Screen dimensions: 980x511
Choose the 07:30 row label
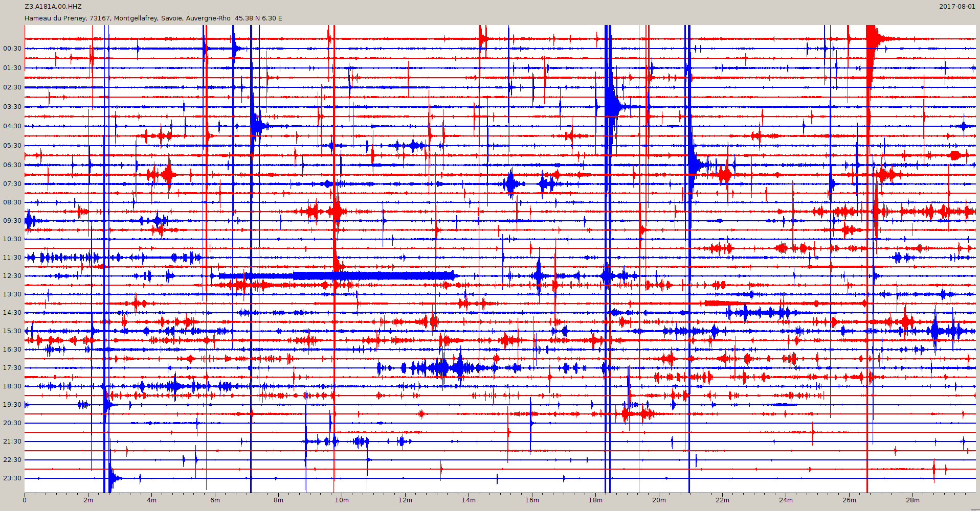coord(12,184)
